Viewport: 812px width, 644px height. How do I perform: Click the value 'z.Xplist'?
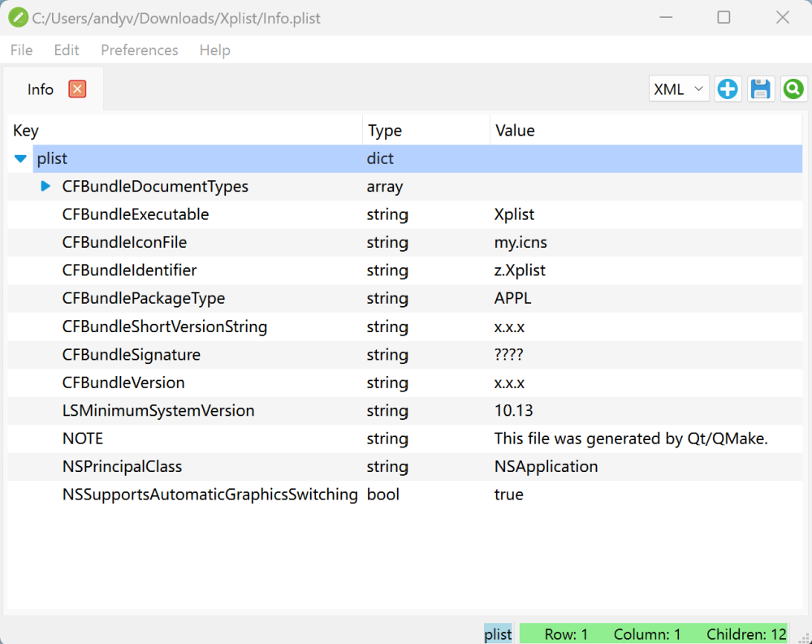pos(520,270)
